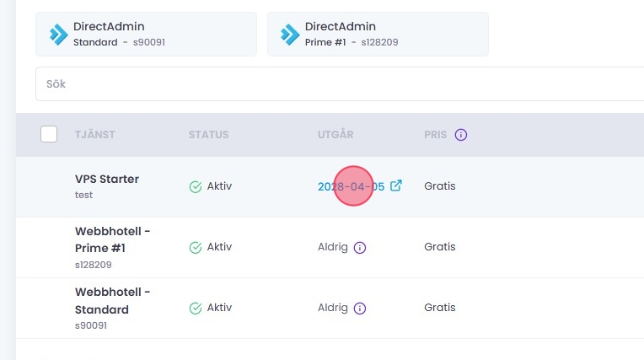Open the DirectAdmin Standard s90091 card
This screenshot has height=360, width=644.
click(146, 34)
